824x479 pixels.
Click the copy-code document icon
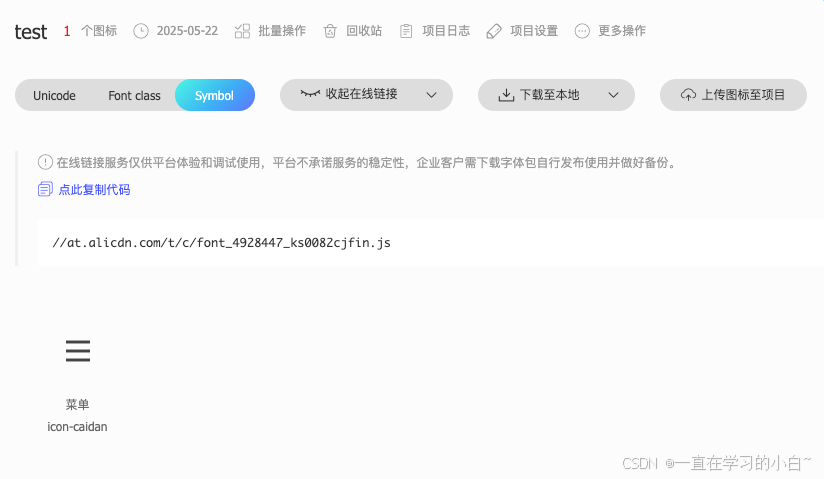pyautogui.click(x=45, y=189)
